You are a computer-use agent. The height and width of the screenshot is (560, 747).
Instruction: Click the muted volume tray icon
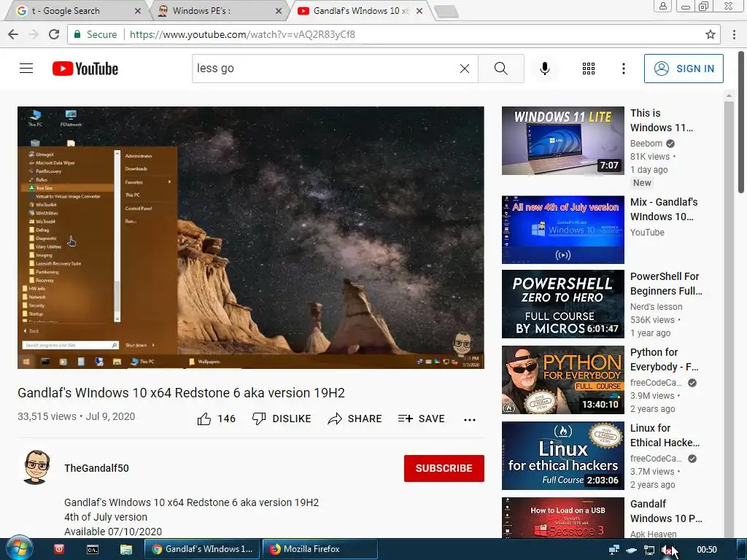[x=667, y=550]
